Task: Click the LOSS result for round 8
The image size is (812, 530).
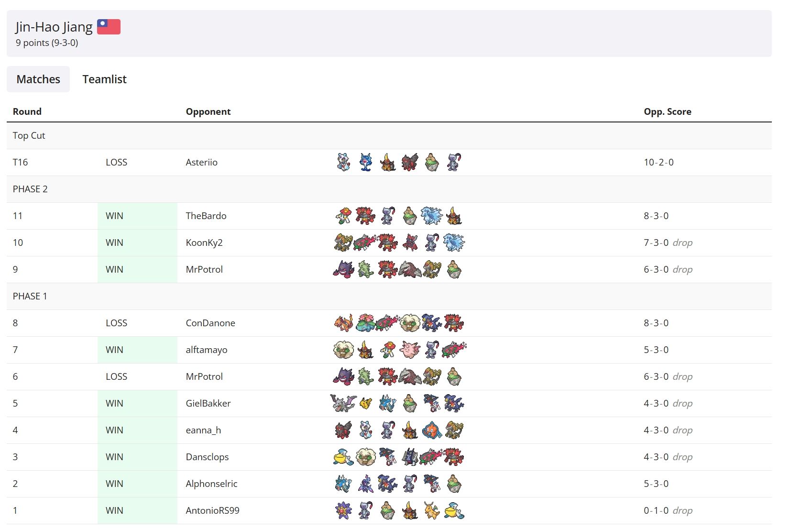Action: (116, 323)
